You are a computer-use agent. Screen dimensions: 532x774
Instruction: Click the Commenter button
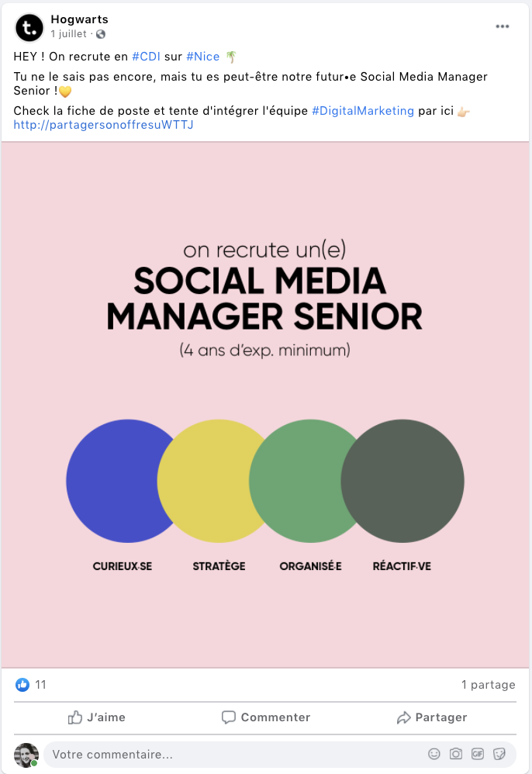tap(266, 717)
